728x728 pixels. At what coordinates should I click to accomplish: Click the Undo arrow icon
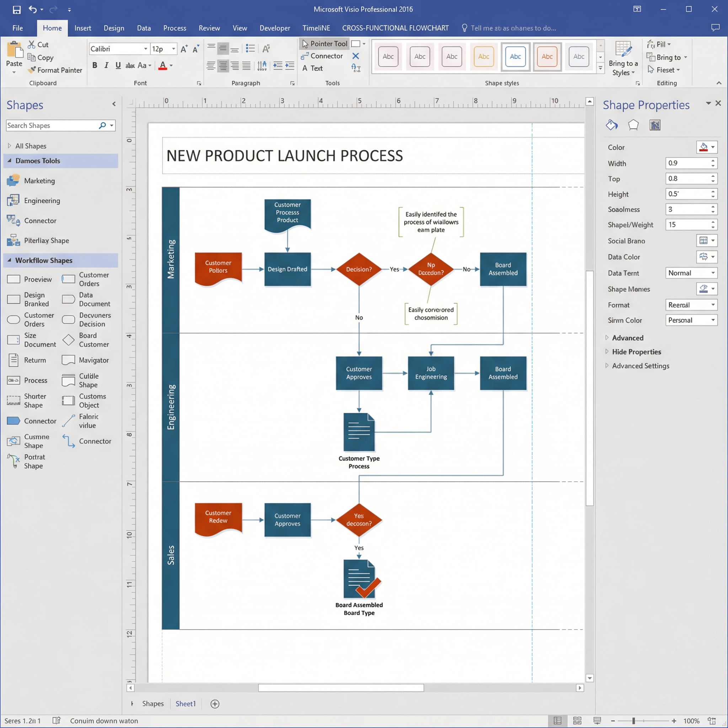tap(33, 10)
